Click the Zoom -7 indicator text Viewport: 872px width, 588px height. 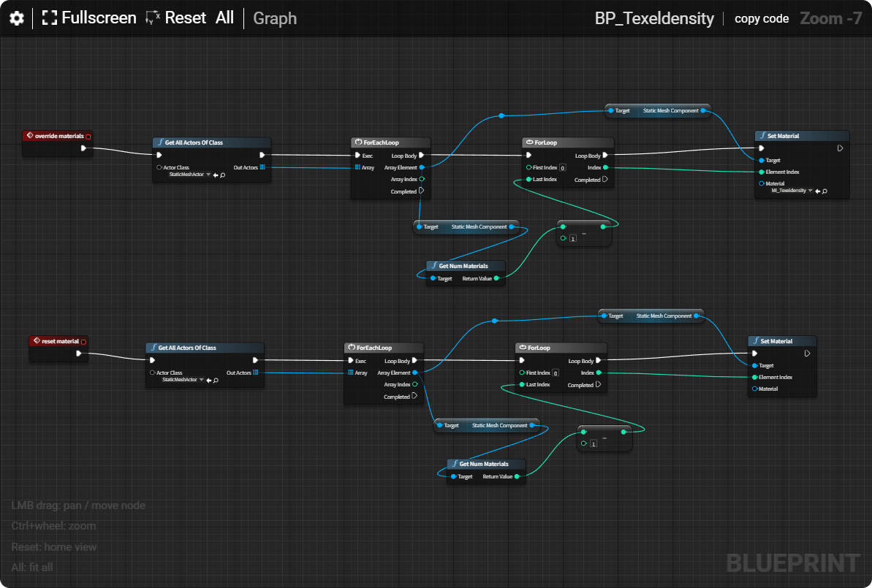pos(831,18)
